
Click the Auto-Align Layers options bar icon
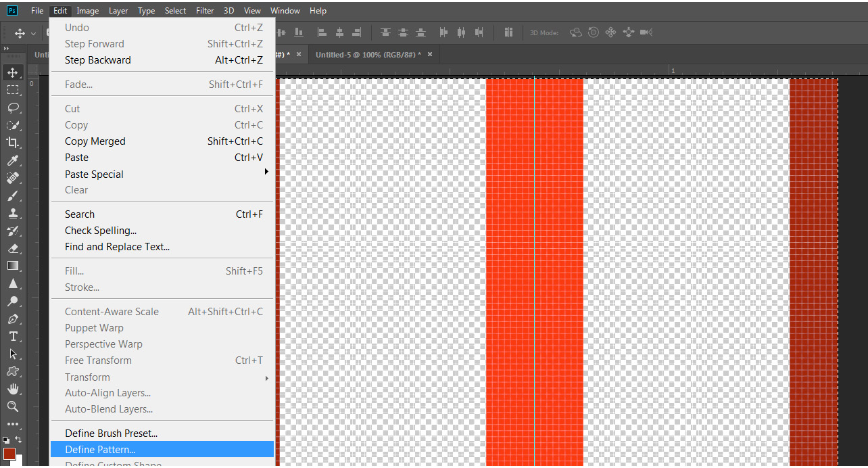pos(508,32)
